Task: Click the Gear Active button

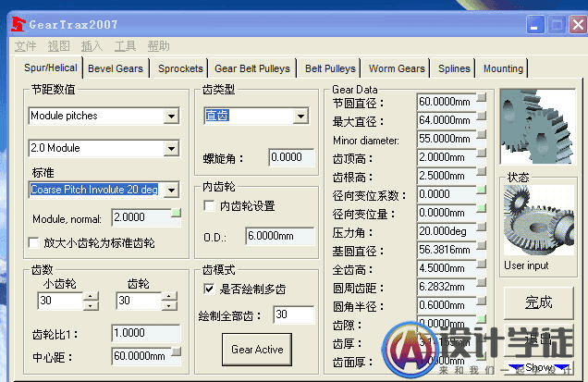Action: [257, 350]
